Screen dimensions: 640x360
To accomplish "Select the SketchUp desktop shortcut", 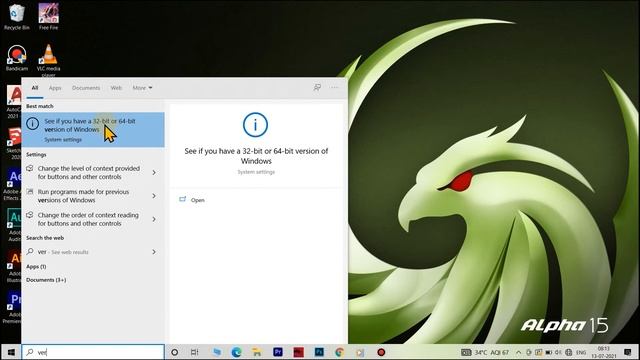I will (x=14, y=143).
